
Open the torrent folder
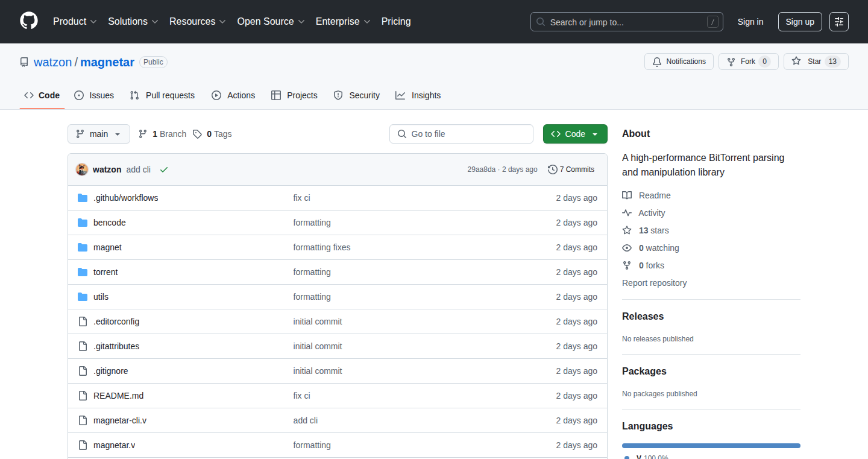[x=105, y=272]
